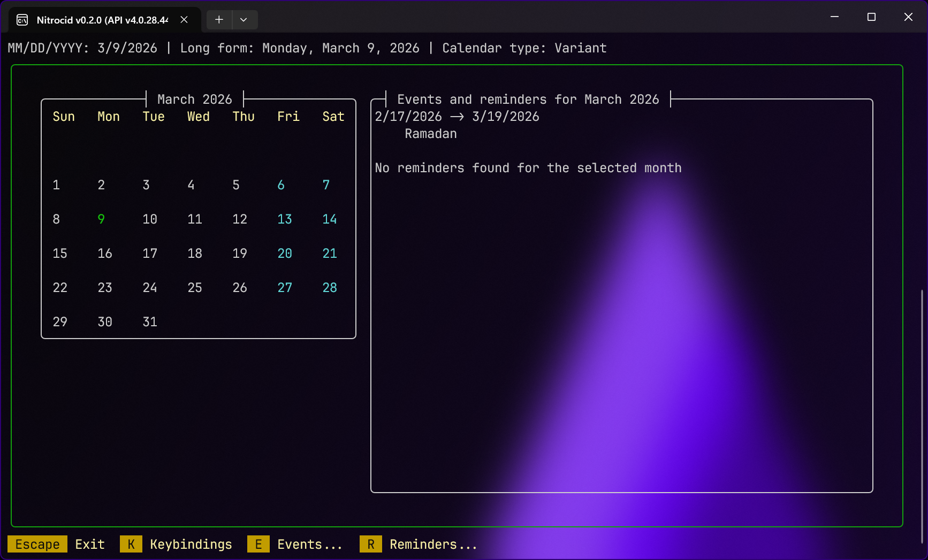Select March 19 in the calendar
928x560 pixels.
tap(240, 254)
